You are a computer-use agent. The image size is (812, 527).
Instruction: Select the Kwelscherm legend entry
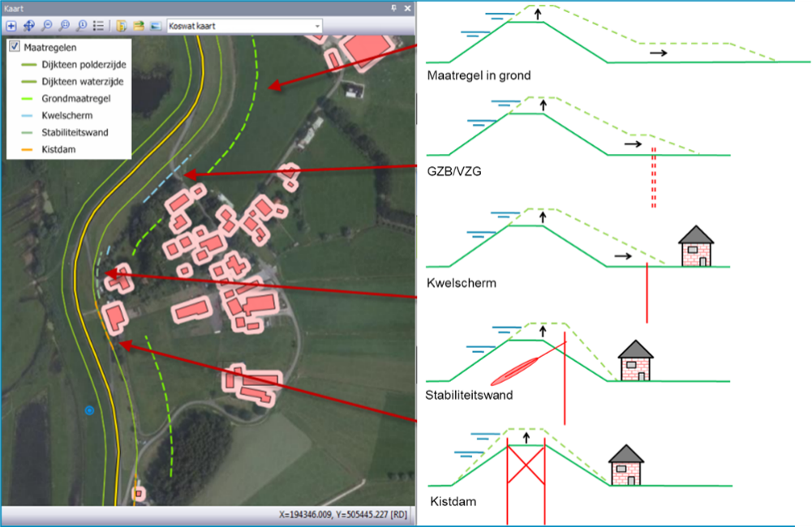67,115
